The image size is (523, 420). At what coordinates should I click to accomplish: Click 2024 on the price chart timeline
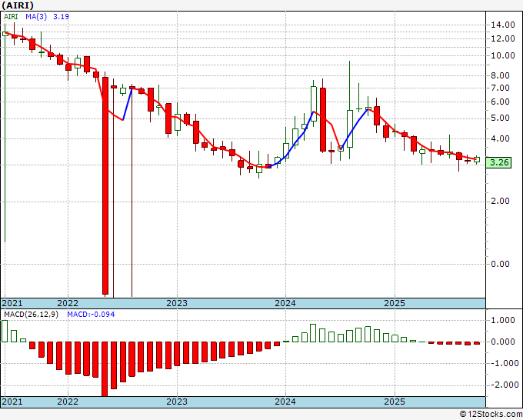(x=285, y=303)
